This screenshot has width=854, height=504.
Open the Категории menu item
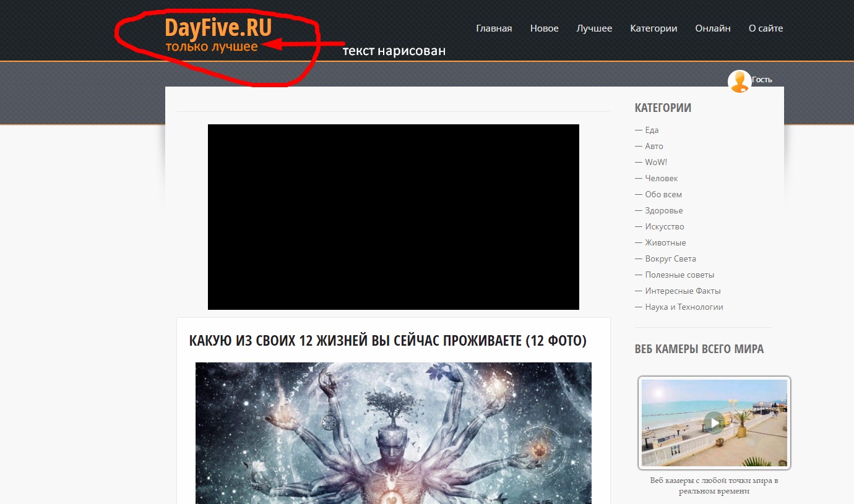coord(653,28)
